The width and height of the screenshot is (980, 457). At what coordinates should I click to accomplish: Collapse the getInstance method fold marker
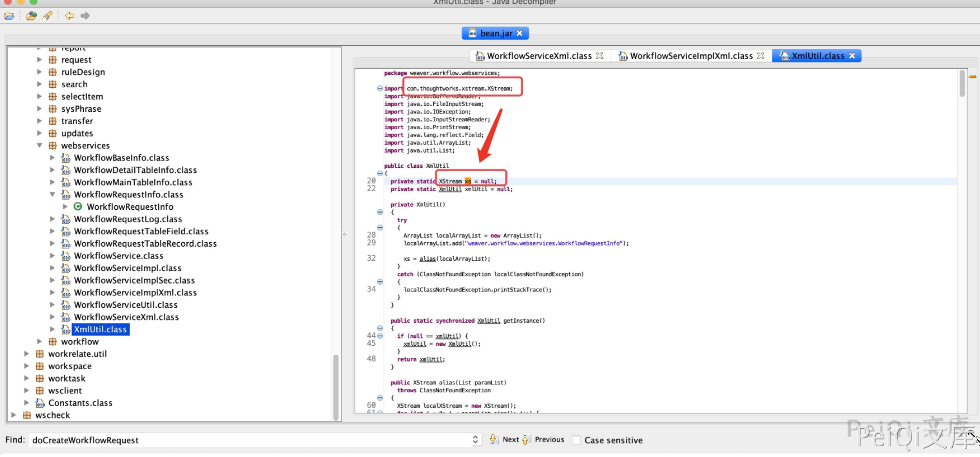coord(380,328)
